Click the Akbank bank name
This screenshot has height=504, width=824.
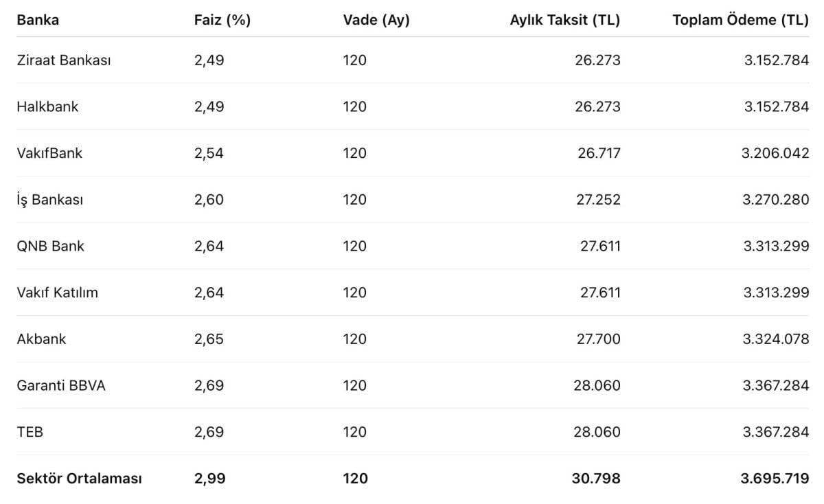pyautogui.click(x=41, y=339)
